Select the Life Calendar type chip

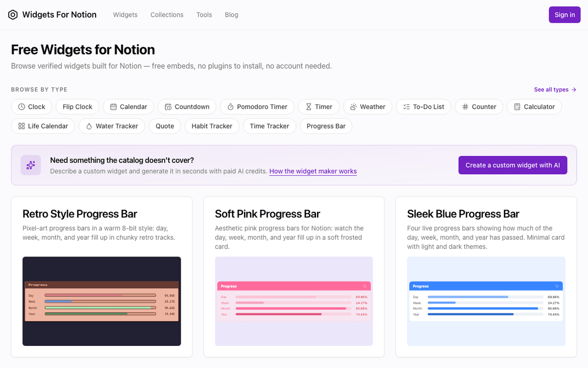(x=43, y=126)
